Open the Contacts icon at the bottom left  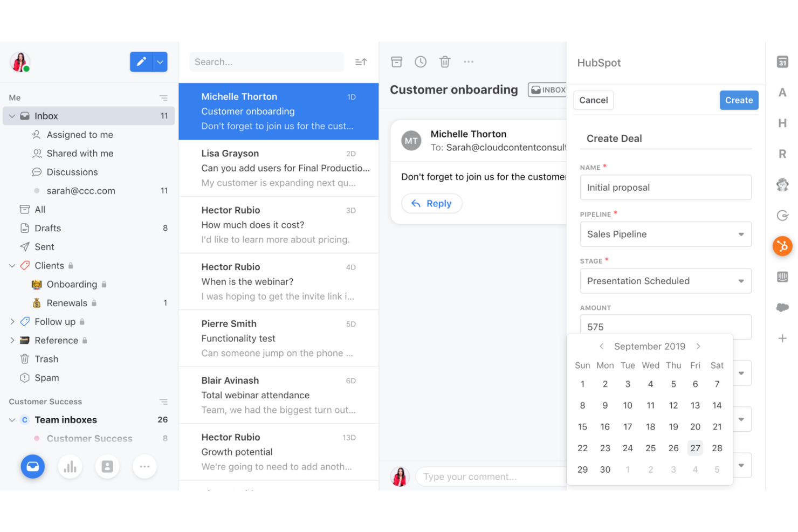pyautogui.click(x=107, y=466)
